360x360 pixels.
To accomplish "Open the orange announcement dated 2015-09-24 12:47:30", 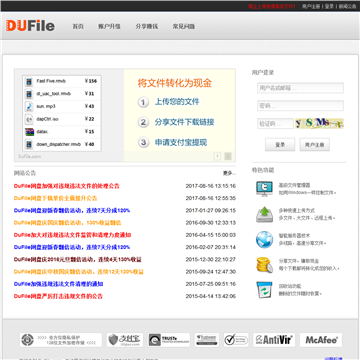I will [79, 272].
